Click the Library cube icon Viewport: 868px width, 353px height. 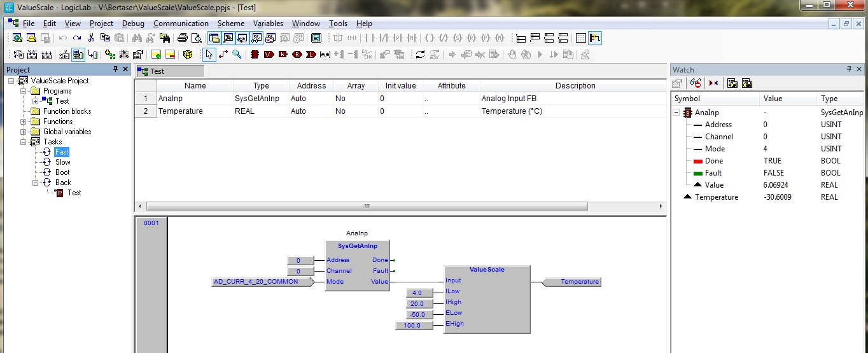(188, 55)
